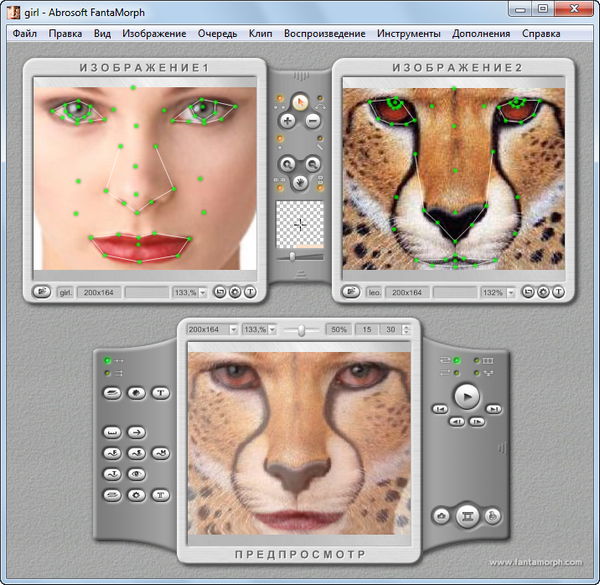Click the outlined T button in the left preview panel
Screen dimensions: 600x585
pyautogui.click(x=160, y=495)
